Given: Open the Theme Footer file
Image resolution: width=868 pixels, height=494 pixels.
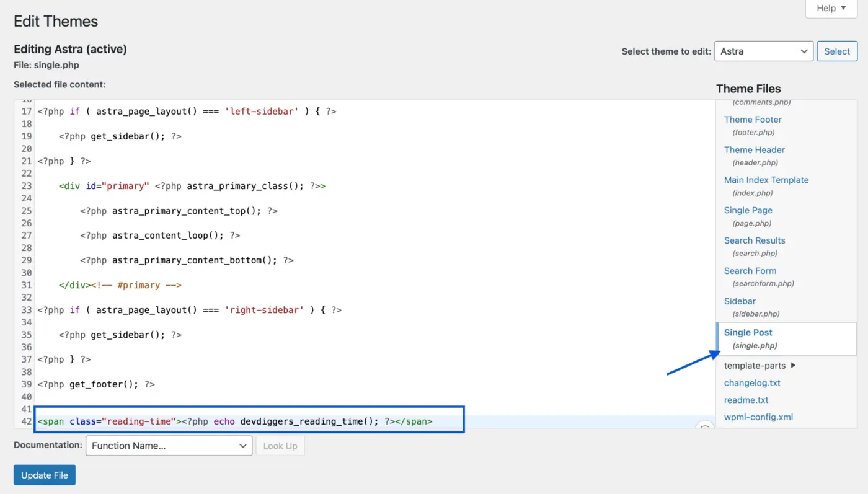Looking at the screenshot, I should pos(753,120).
